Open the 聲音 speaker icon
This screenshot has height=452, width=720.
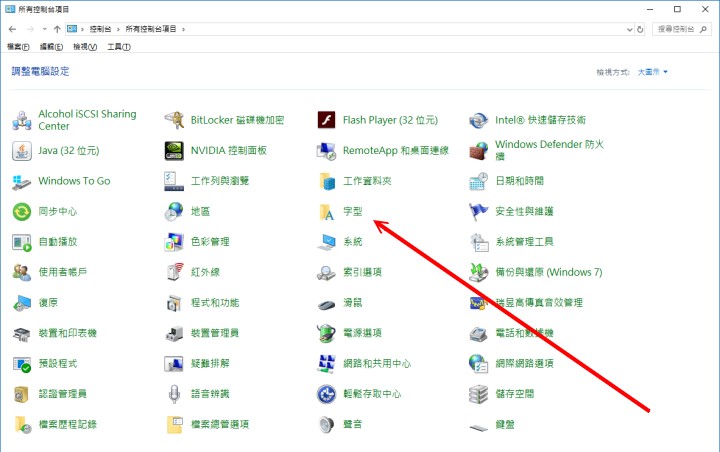[326, 425]
